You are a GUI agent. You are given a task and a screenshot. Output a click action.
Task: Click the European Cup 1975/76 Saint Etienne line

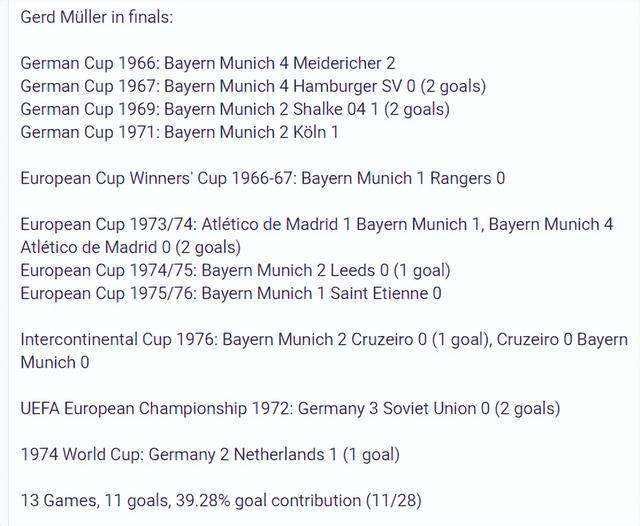230,293
